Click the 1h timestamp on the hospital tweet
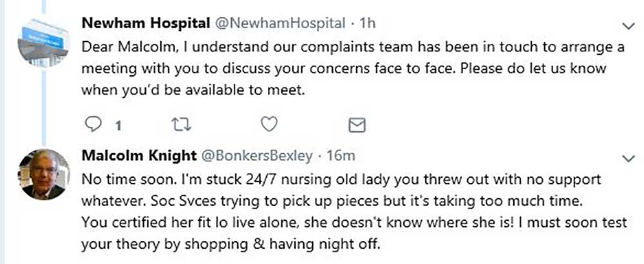The height and width of the screenshot is (264, 644). tap(368, 24)
